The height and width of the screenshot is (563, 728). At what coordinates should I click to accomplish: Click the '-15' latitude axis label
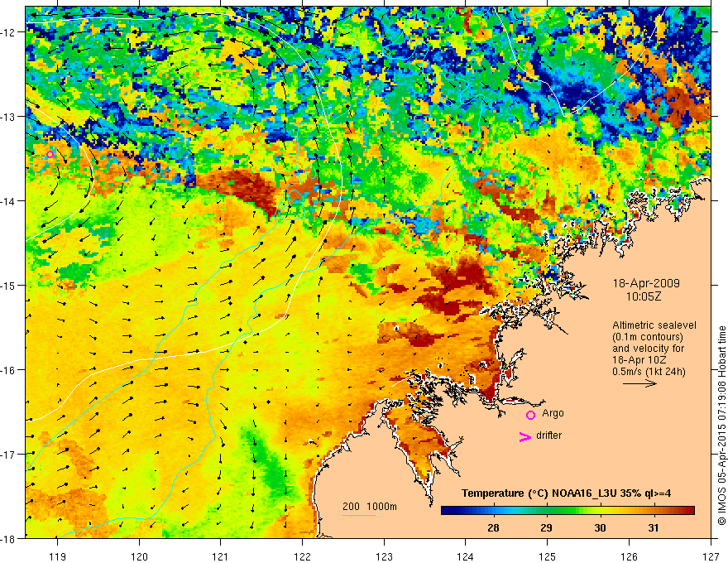9,285
